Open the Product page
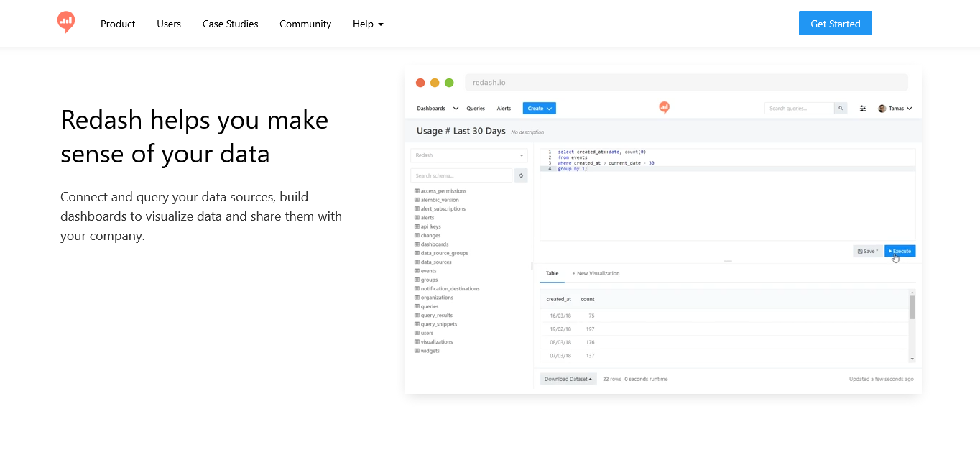This screenshot has height=473, width=980. (x=118, y=24)
